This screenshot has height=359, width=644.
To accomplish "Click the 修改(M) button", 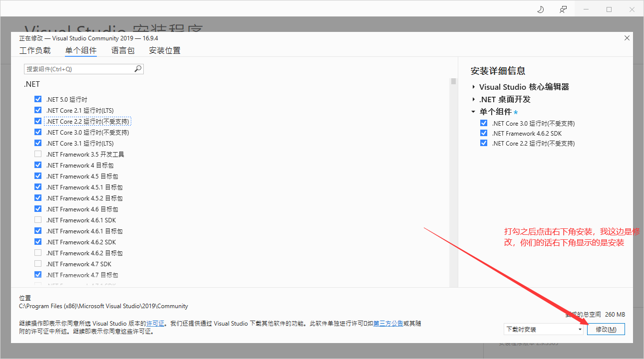I will pos(606,330).
